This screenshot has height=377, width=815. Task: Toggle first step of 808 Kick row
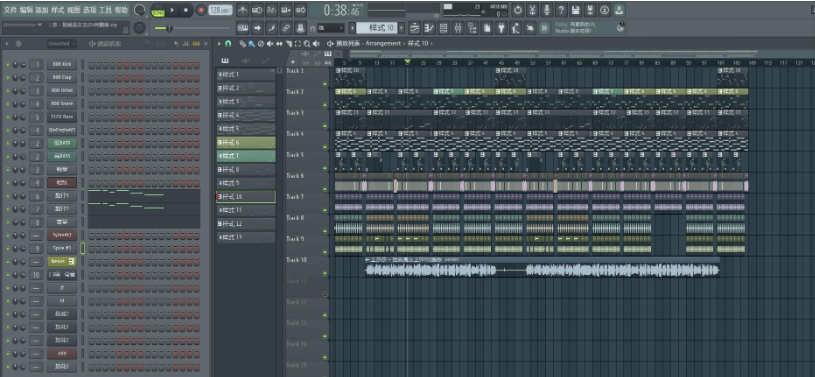coord(91,64)
